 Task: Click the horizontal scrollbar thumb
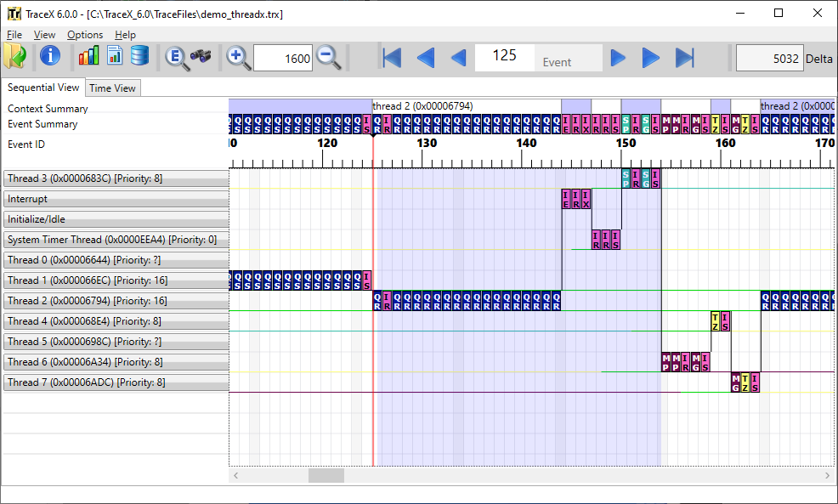pos(326,476)
